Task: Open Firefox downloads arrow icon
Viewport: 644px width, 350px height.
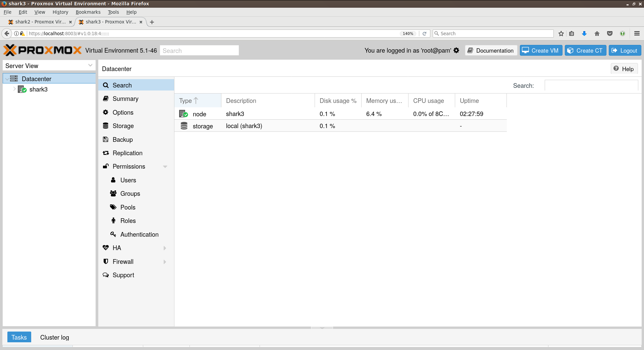Action: 584,34
